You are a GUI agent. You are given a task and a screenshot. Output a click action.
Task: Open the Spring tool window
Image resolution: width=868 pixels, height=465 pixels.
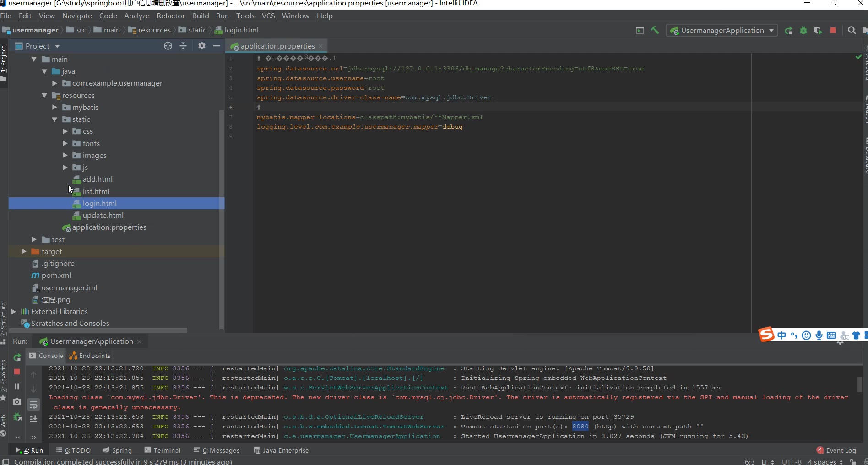(117, 450)
